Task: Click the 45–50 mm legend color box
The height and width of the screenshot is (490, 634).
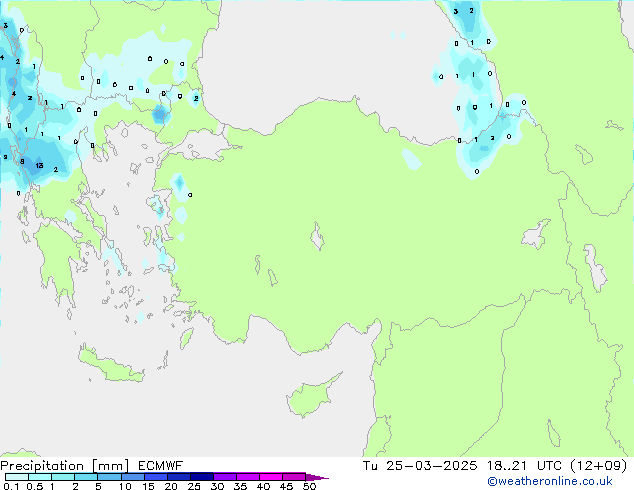Action: 294,477
